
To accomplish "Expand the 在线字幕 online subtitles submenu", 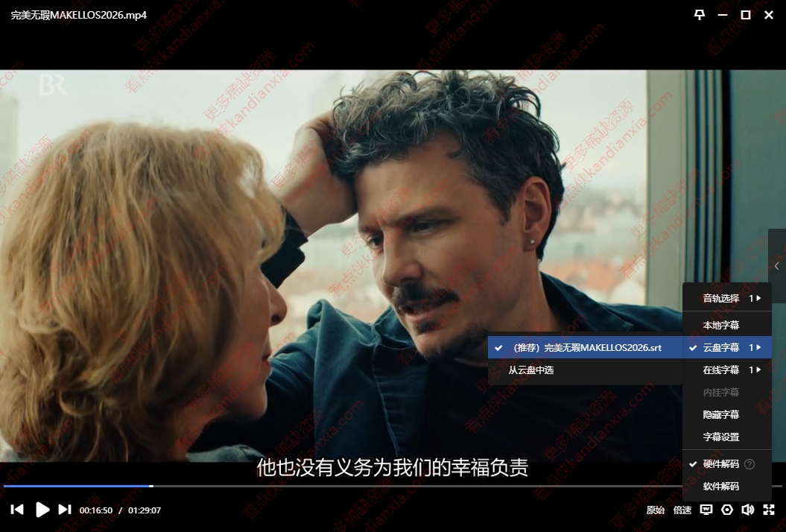I will coord(718,370).
